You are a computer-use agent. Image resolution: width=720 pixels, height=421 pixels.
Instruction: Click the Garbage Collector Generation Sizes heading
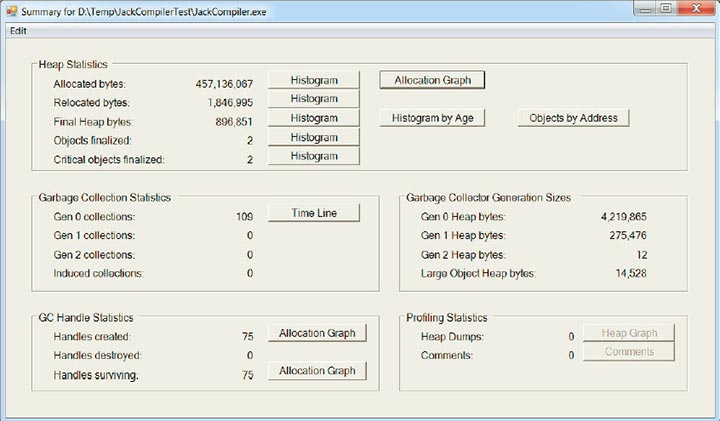tap(489, 198)
